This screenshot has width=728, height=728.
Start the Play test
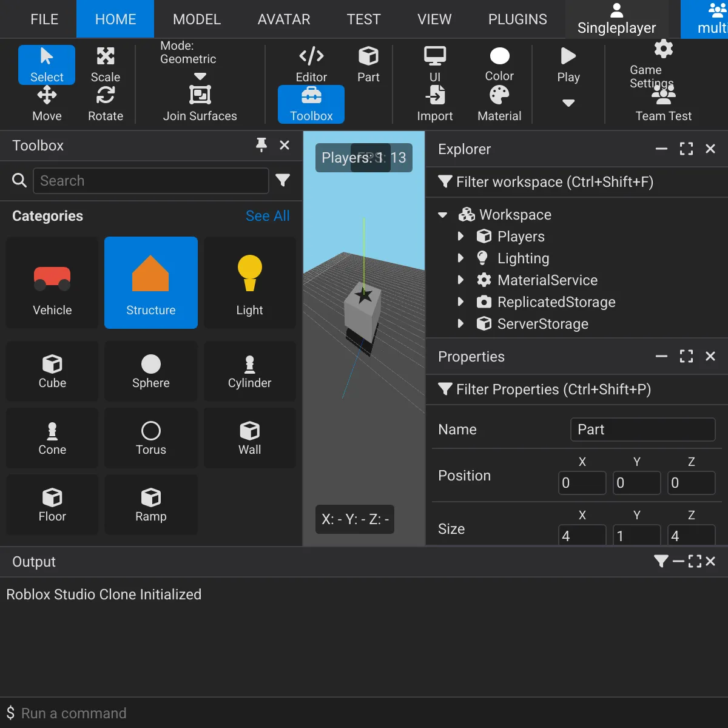point(568,65)
